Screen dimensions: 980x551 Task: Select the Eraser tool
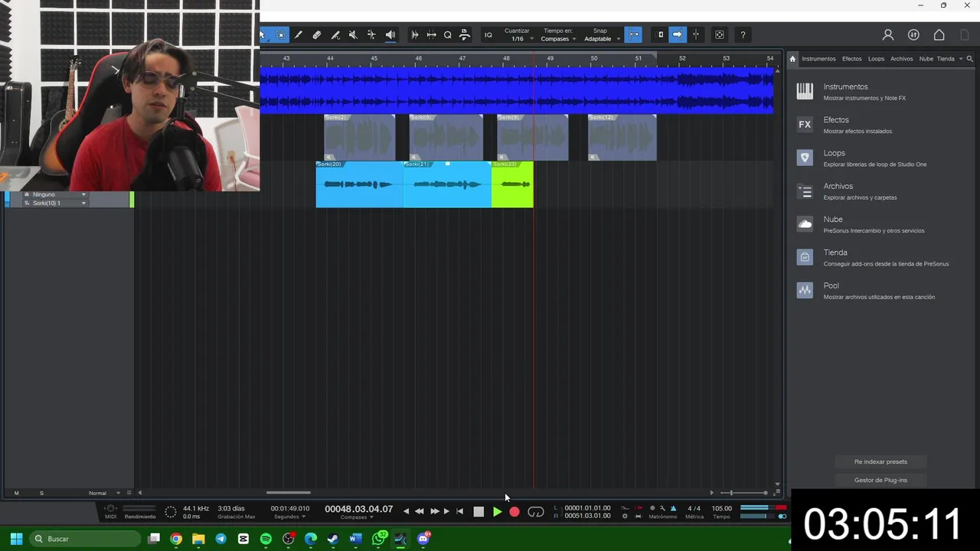[x=317, y=34]
